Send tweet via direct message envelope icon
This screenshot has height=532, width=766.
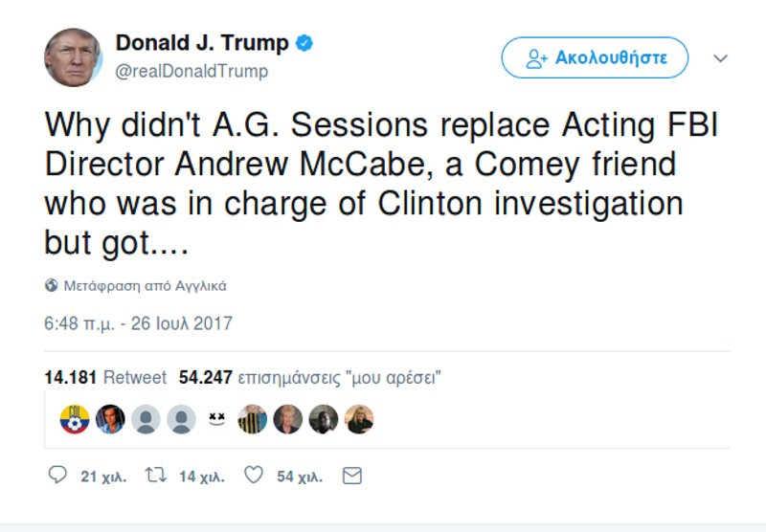(x=352, y=475)
